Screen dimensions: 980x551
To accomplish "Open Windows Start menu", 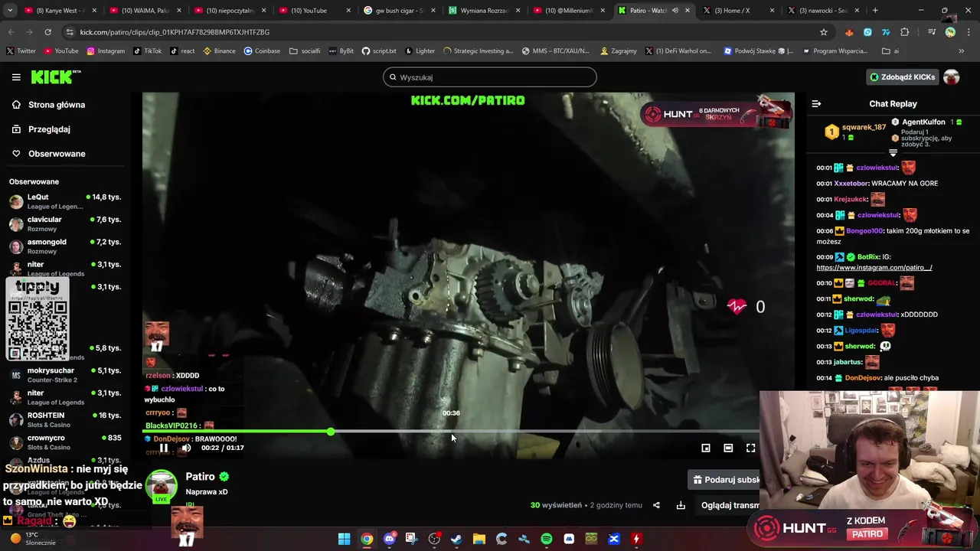I will [x=344, y=539].
